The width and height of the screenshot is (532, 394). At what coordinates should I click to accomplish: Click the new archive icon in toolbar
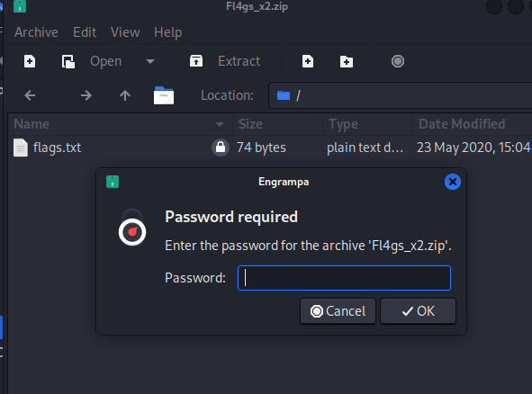[30, 61]
